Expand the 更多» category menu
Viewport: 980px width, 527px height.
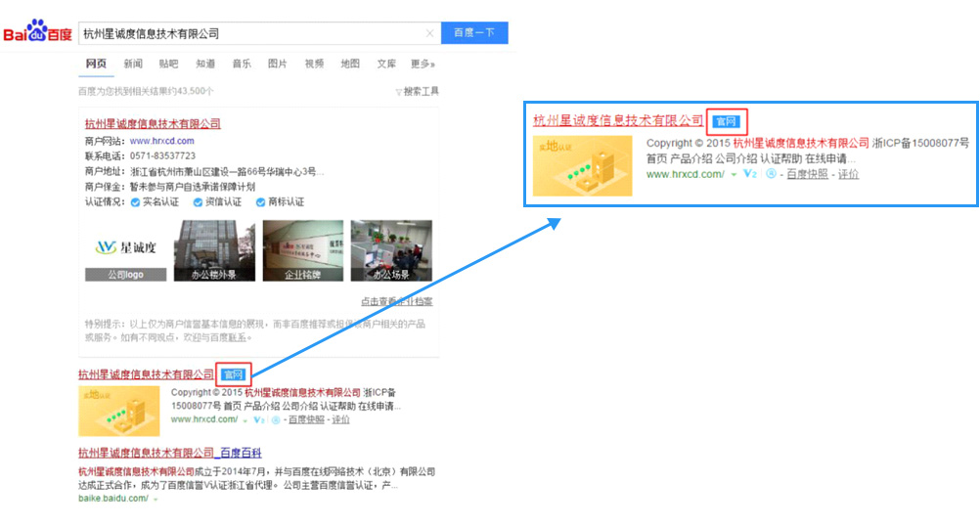(x=423, y=64)
